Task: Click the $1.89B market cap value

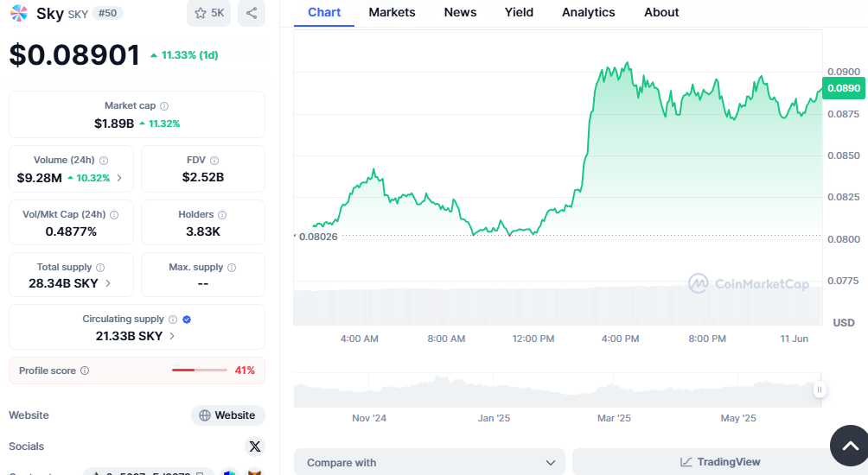Action: pyautogui.click(x=114, y=123)
